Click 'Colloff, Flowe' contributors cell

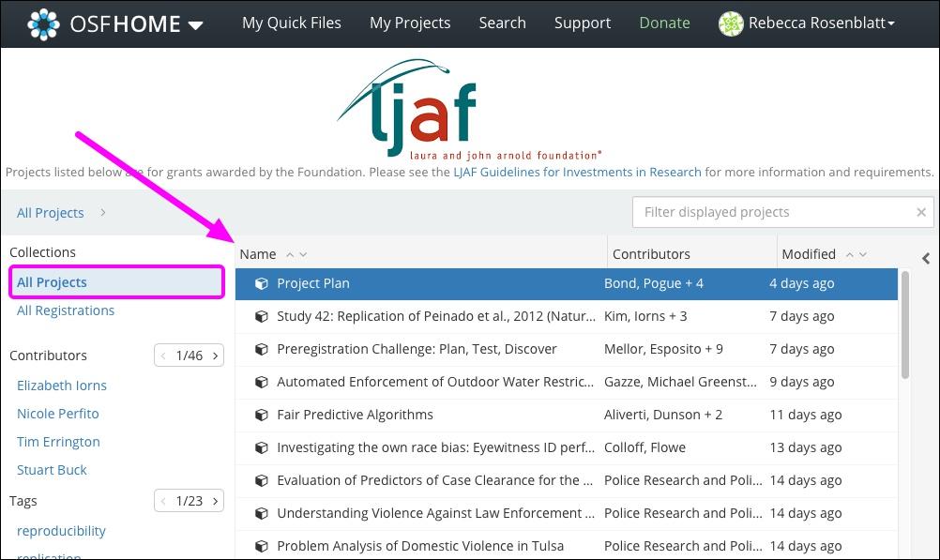[644, 447]
